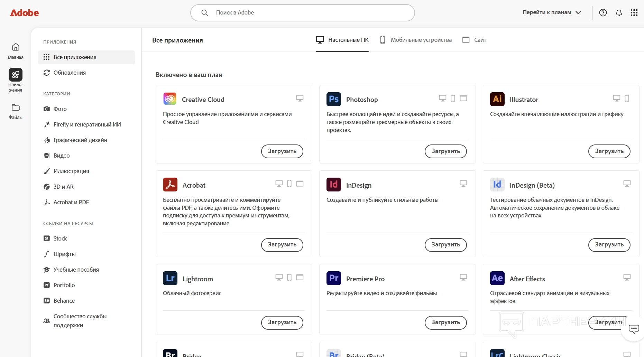Click the Photoshop app icon
Screen dimensions: 644x357
(x=334, y=99)
